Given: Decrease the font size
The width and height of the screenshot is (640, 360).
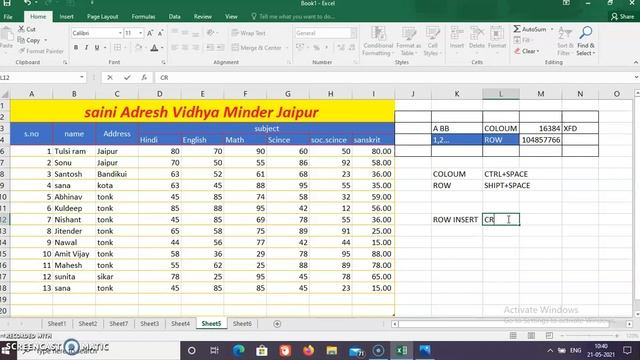Looking at the screenshot, I should (160, 33).
